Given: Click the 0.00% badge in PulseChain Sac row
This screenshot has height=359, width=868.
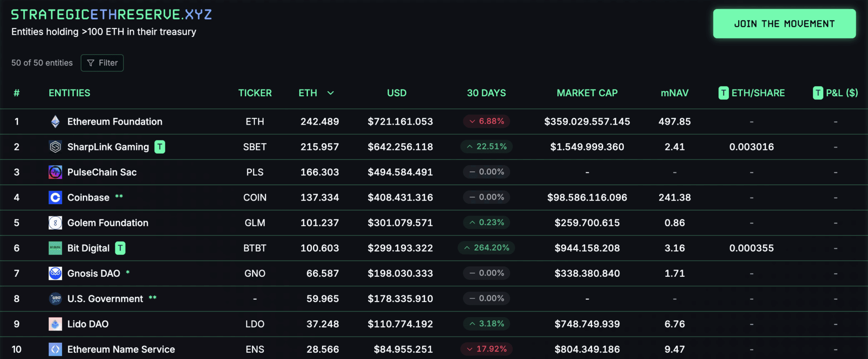Looking at the screenshot, I should tap(486, 172).
